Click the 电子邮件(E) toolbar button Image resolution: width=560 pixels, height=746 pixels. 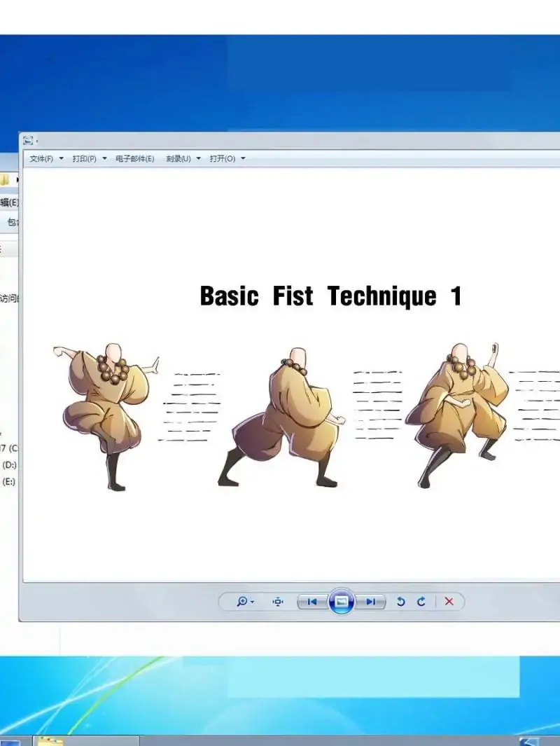(x=135, y=158)
